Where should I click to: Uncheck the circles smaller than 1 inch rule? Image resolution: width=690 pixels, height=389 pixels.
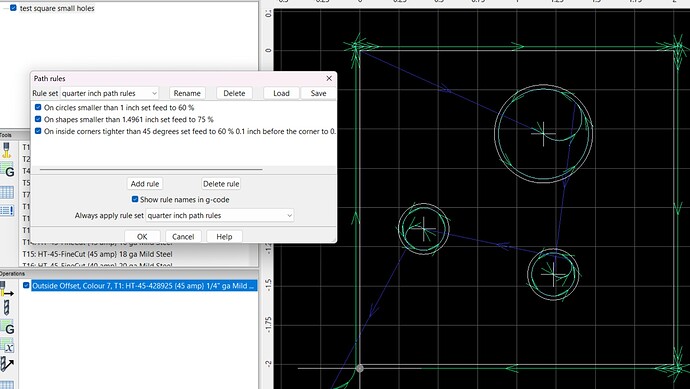coord(38,107)
